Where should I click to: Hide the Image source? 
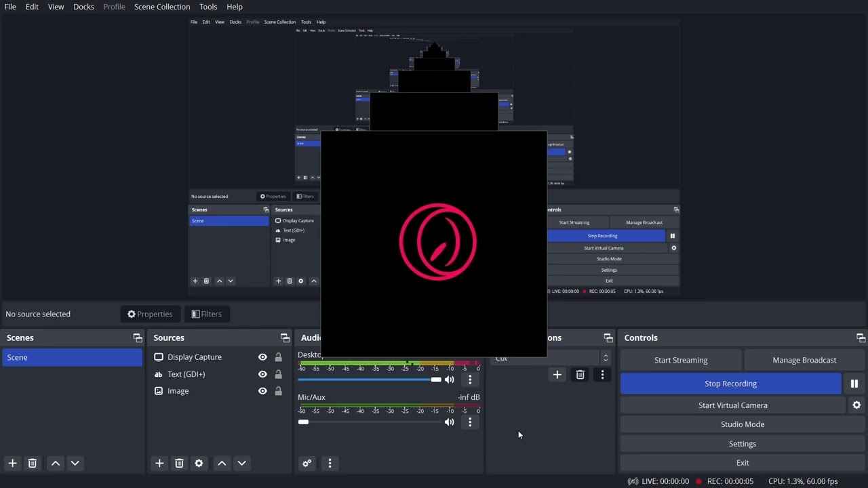pos(262,391)
